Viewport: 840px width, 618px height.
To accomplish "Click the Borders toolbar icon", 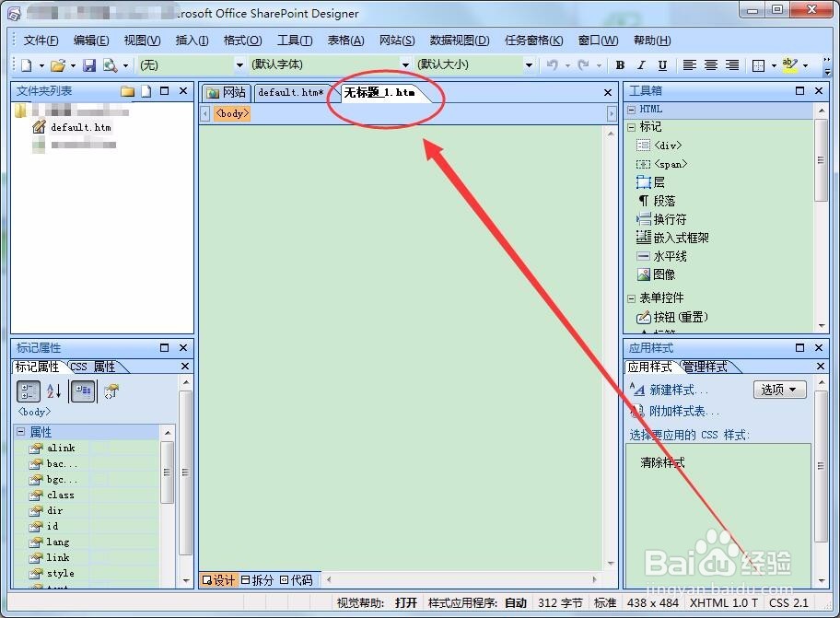I will pos(758,65).
